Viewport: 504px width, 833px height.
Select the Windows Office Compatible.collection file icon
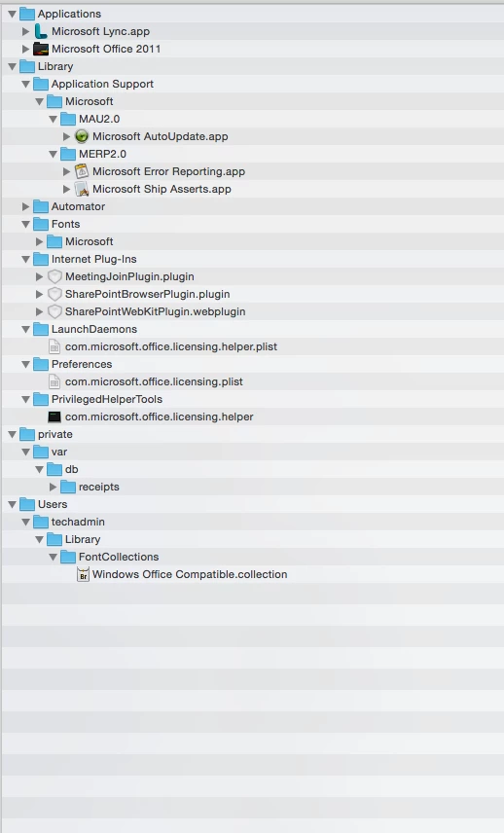click(83, 575)
